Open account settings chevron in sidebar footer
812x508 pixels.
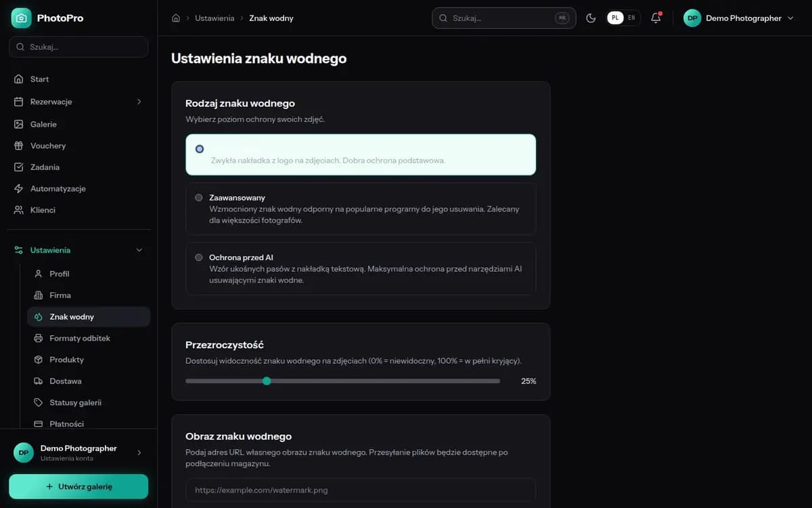tap(139, 452)
